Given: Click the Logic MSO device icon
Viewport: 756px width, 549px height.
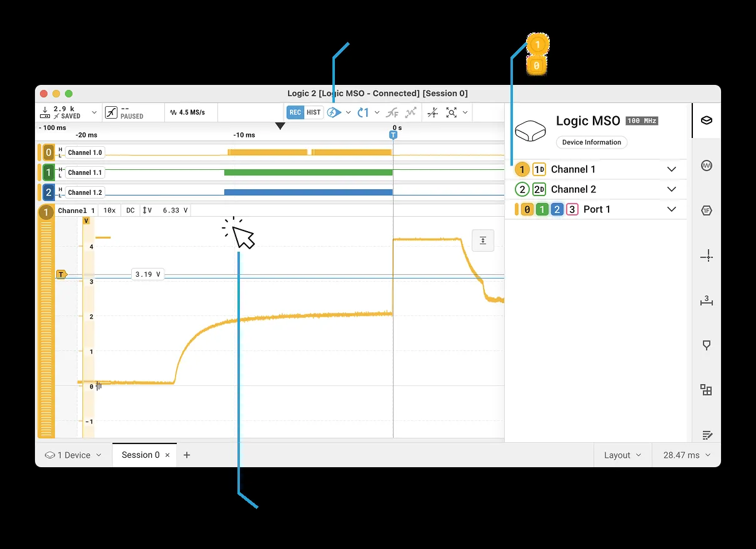Looking at the screenshot, I should coord(530,131).
